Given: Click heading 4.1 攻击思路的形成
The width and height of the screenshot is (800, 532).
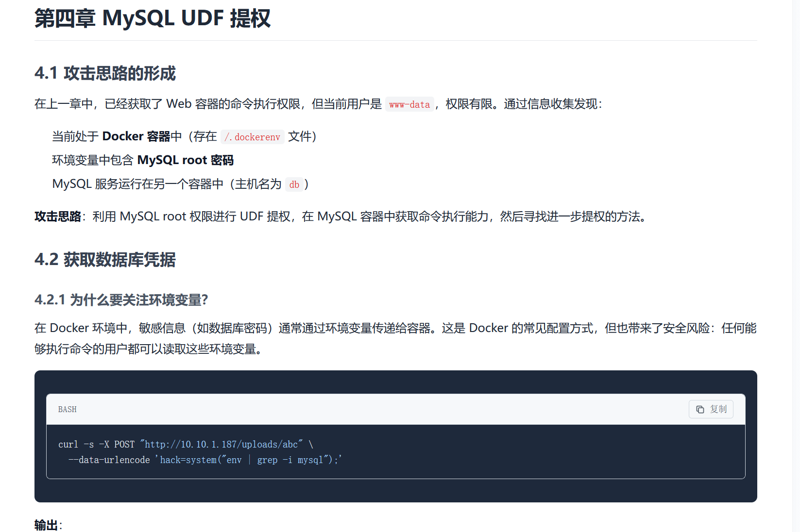Looking at the screenshot, I should (105, 73).
